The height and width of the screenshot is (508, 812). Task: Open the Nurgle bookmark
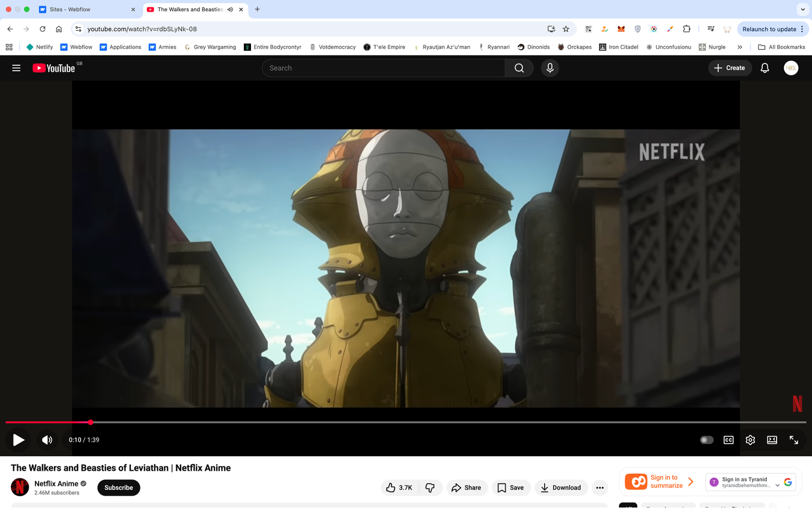click(712, 47)
